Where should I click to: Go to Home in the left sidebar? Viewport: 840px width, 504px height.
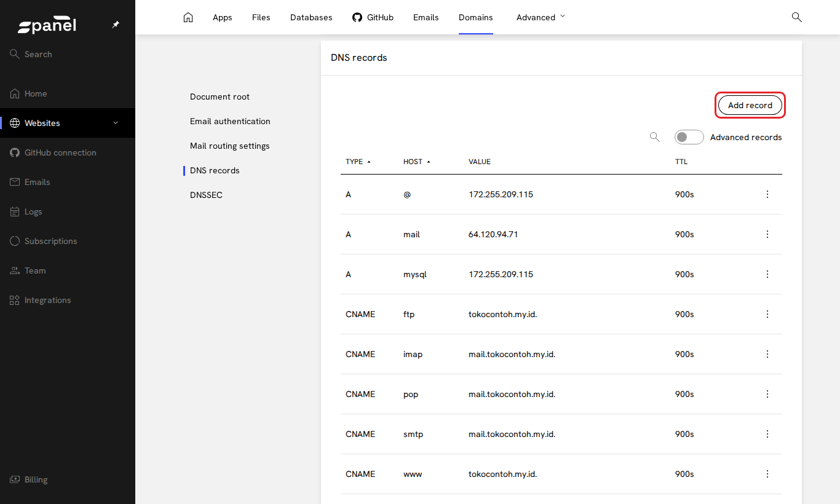tap(68, 93)
